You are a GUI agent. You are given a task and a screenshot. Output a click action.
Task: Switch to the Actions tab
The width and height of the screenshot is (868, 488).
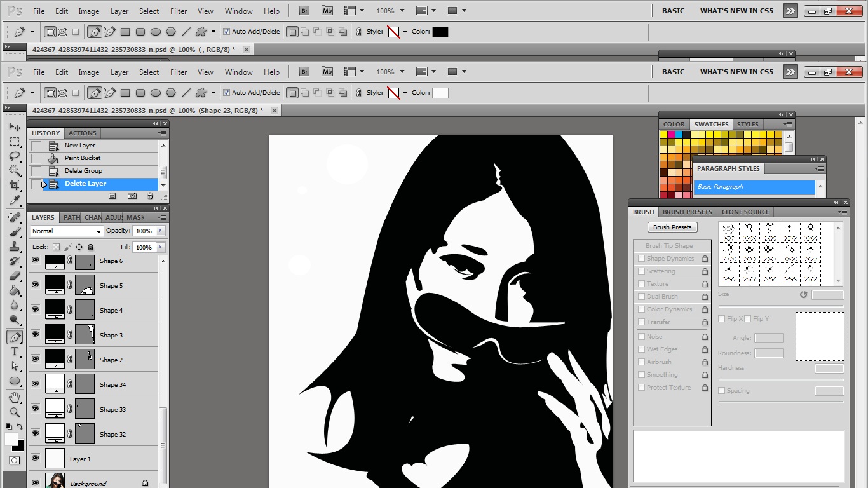[x=83, y=133]
